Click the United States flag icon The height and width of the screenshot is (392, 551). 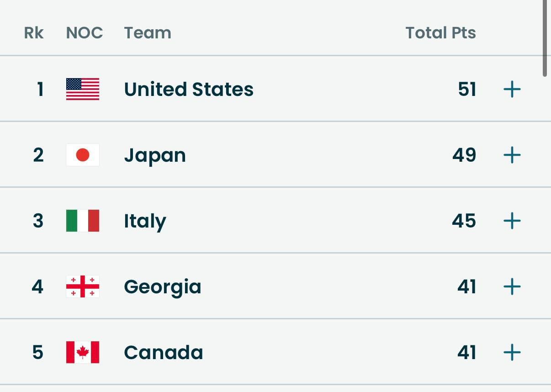click(83, 89)
